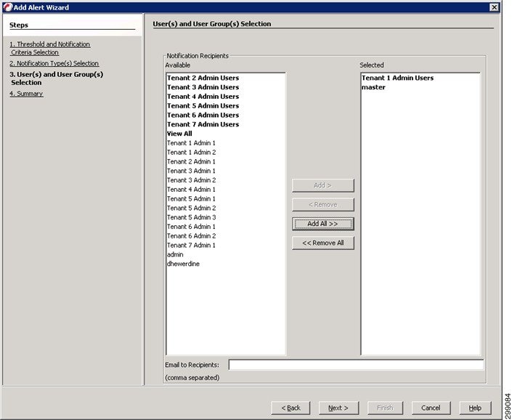Click the disabled Finish button
This screenshot has width=512, height=420.
(385, 408)
